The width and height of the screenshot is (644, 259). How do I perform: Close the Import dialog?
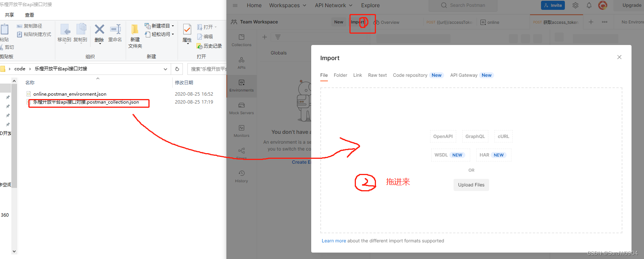(619, 57)
